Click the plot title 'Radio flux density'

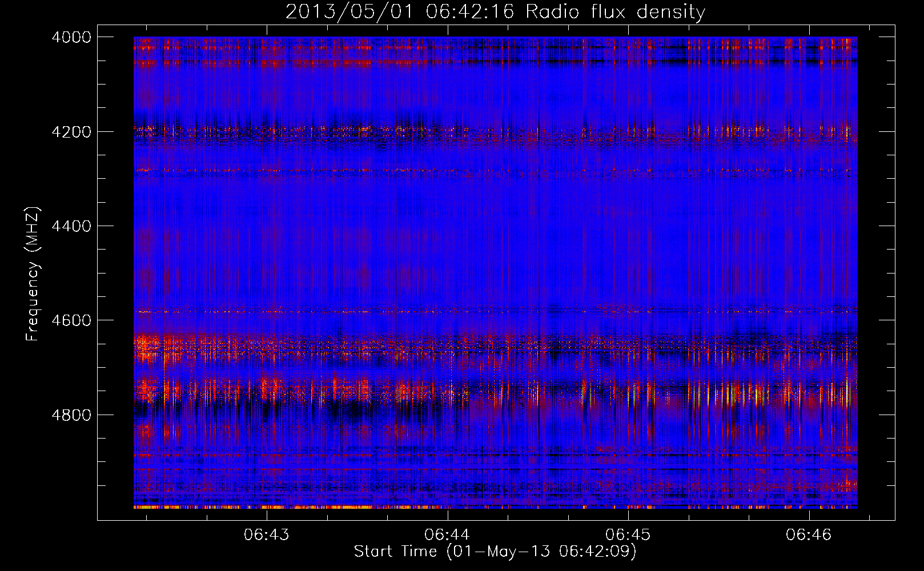click(615, 11)
